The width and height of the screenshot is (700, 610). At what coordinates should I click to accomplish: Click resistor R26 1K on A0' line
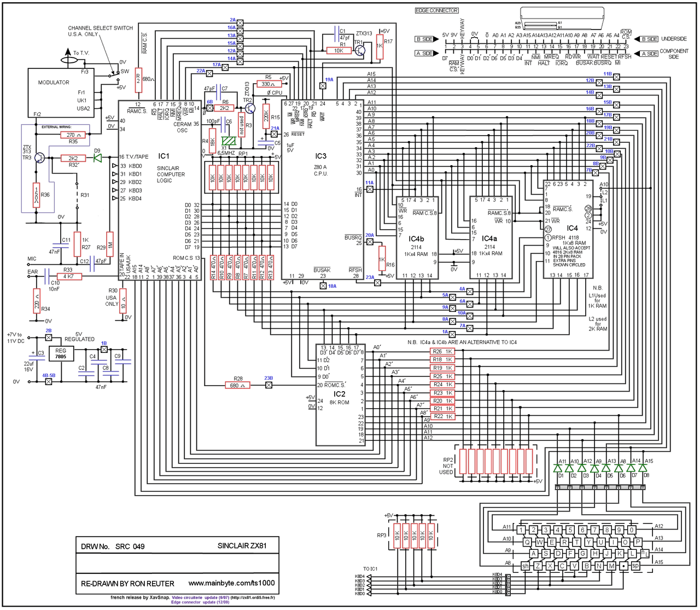442,352
